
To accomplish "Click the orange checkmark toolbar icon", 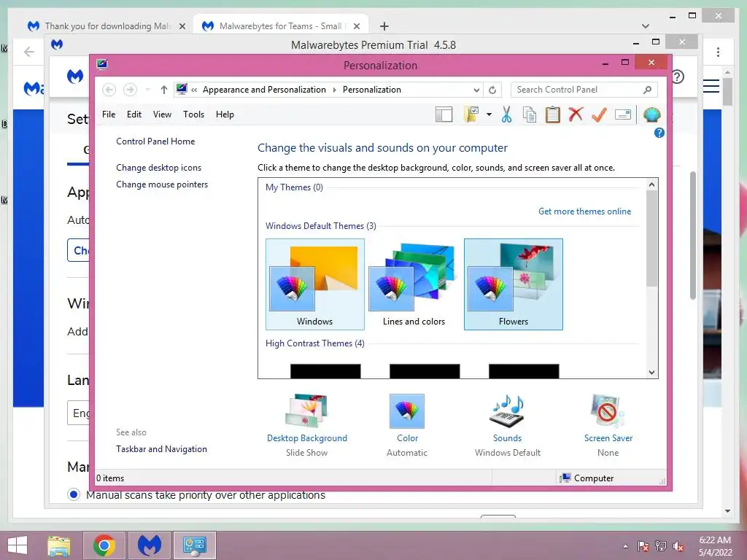I will pos(599,114).
